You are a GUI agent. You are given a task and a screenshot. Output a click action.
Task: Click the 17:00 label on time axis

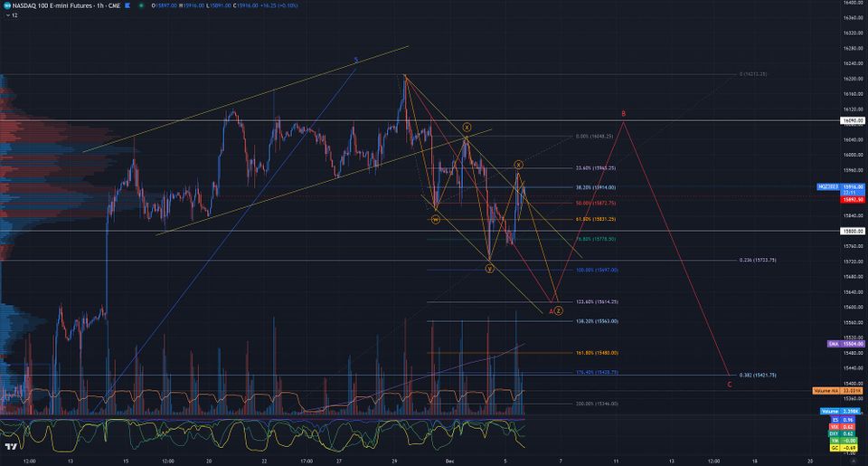point(307,461)
